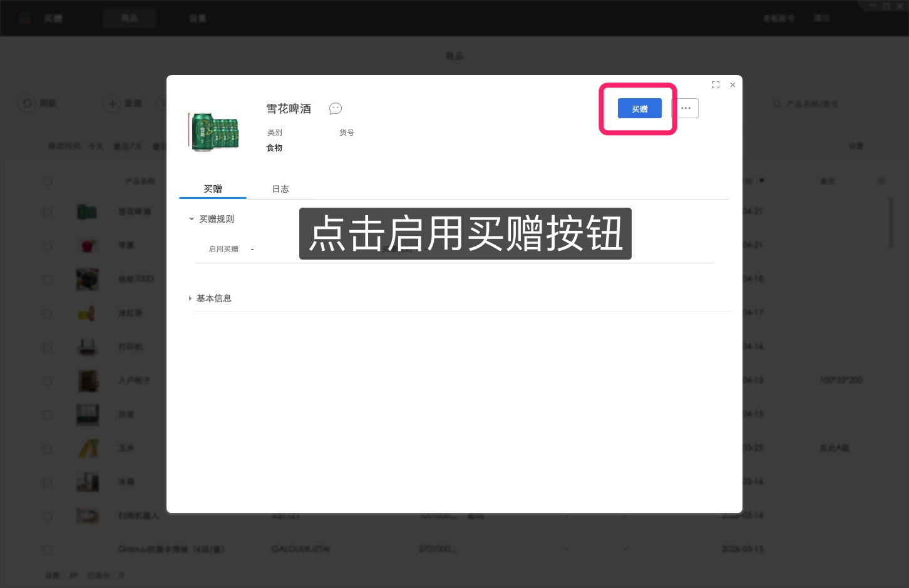Tick the checkbox for 雪花啤酒 row
909x588 pixels.
47,212
